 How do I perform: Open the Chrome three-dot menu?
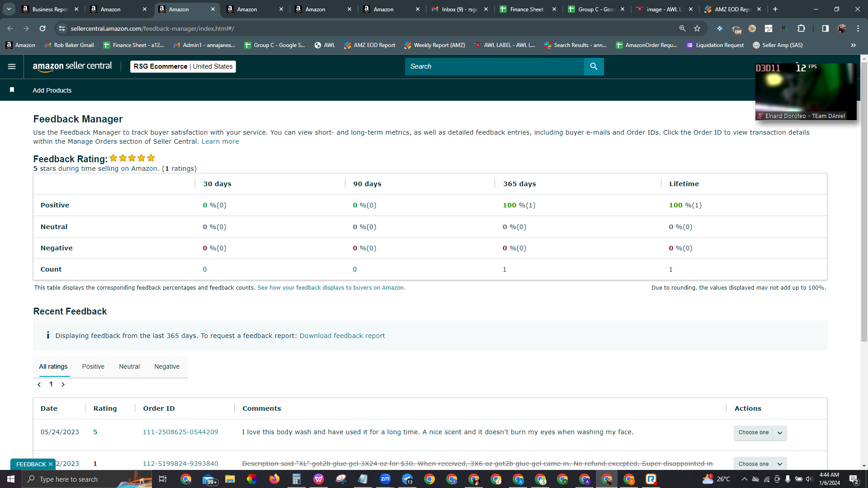pyautogui.click(x=858, y=28)
